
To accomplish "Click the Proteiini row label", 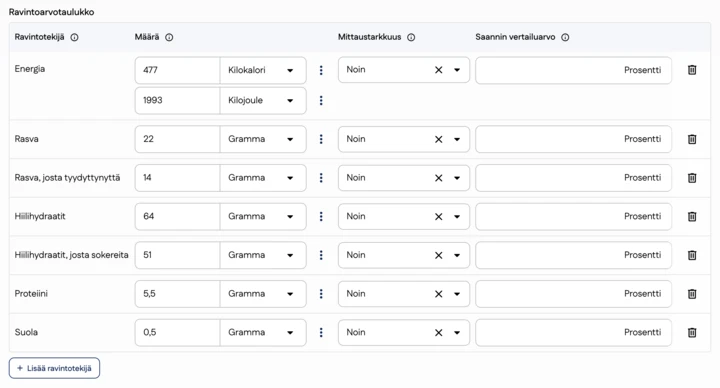I will pyautogui.click(x=31, y=293).
